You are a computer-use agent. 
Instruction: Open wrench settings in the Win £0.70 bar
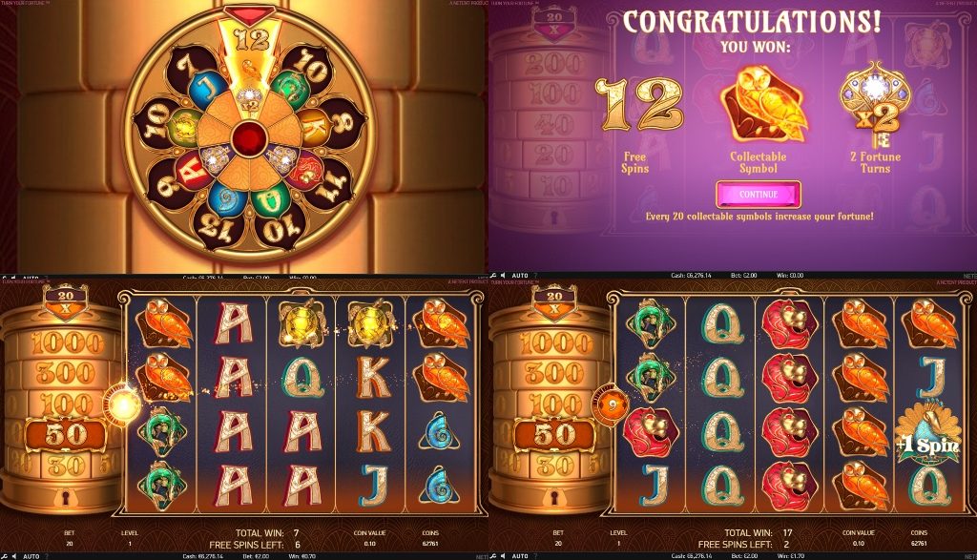pyautogui.click(x=5, y=556)
